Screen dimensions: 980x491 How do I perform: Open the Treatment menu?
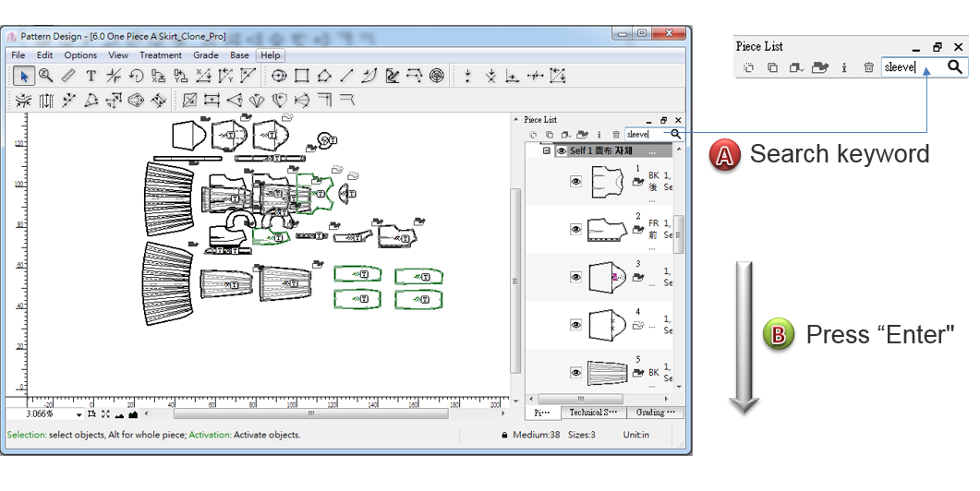(161, 55)
